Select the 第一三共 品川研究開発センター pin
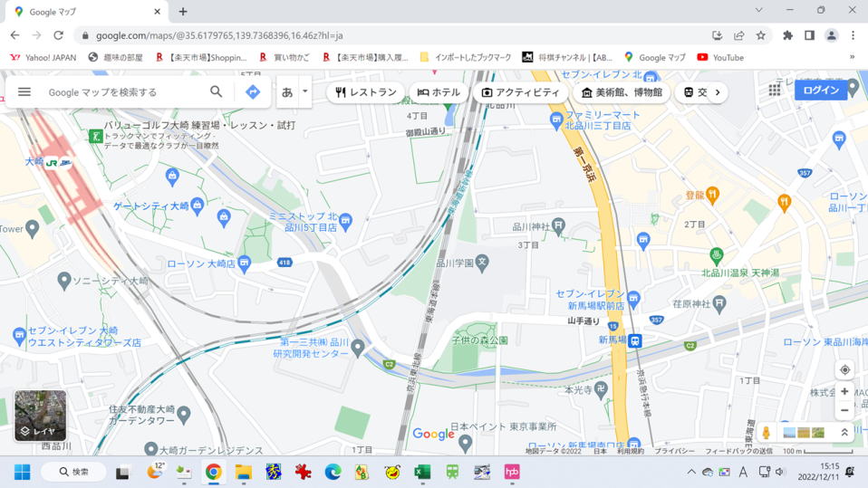Viewport: 868px width, 488px height. [x=358, y=347]
